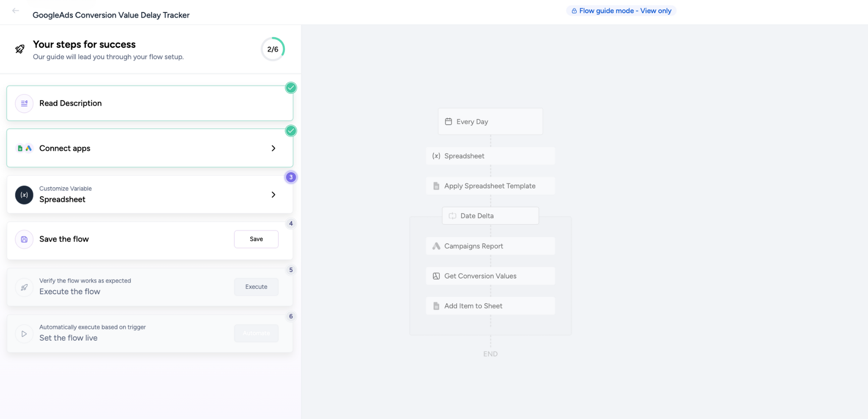Click the Read Description text-lines icon
The width and height of the screenshot is (868, 419).
24,103
